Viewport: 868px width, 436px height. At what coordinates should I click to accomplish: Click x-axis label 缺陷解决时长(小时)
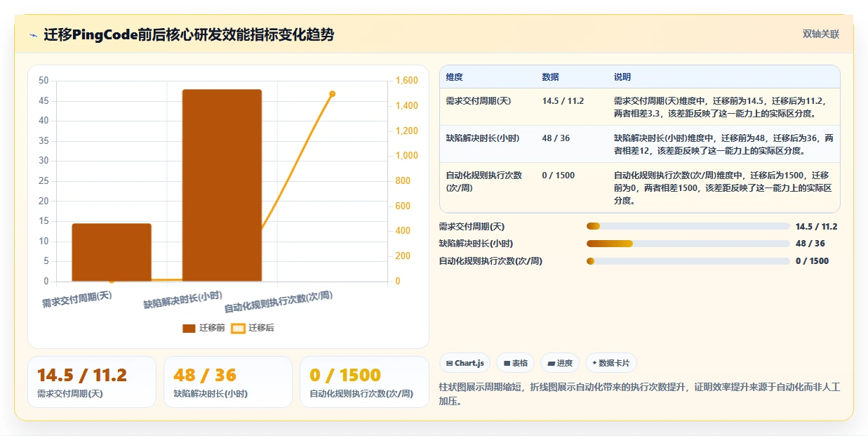pos(183,300)
